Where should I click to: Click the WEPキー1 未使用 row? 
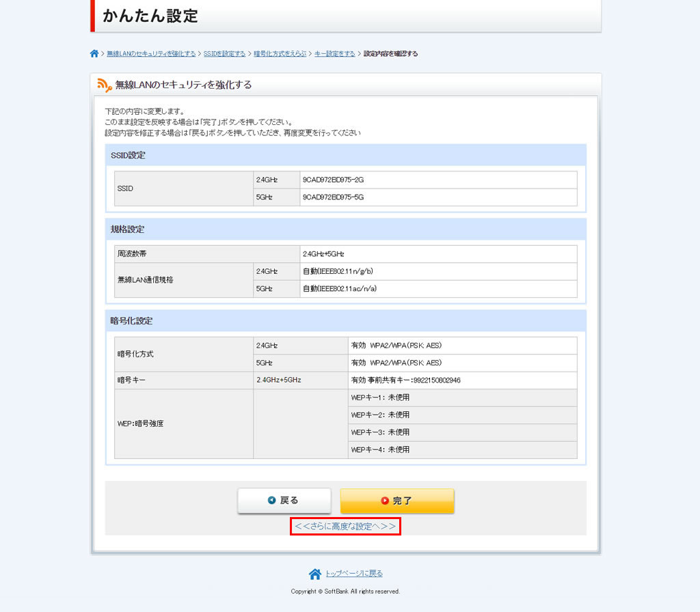(x=380, y=398)
